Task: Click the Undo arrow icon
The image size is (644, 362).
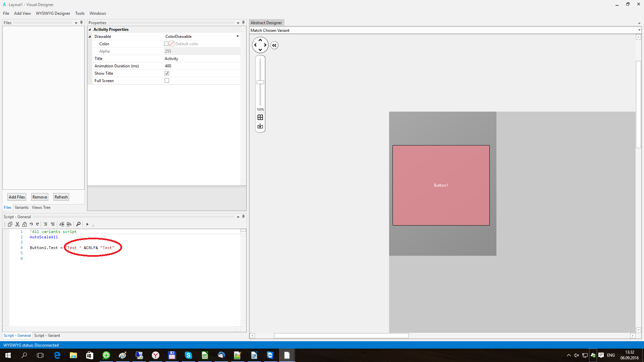Action: [31, 224]
